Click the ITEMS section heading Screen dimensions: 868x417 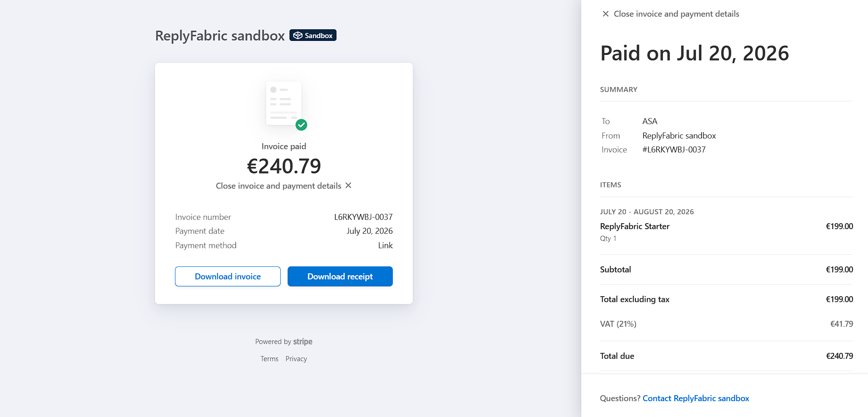point(611,185)
